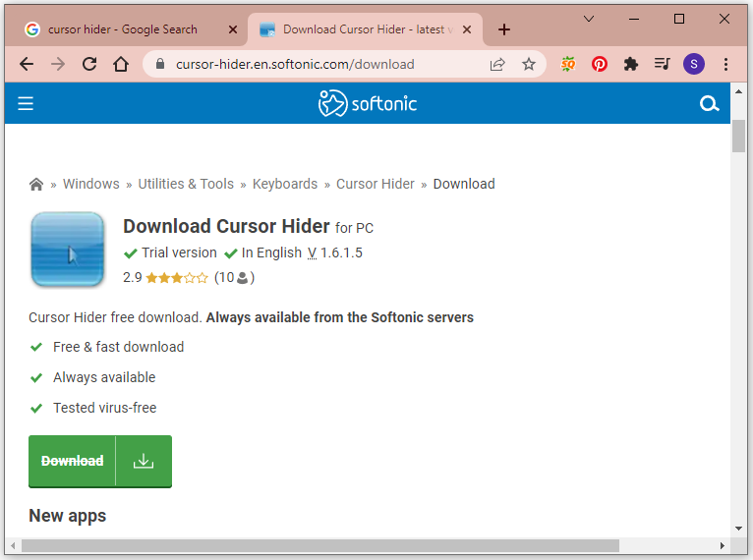
Task: Click the Softonic logo
Action: tap(368, 103)
